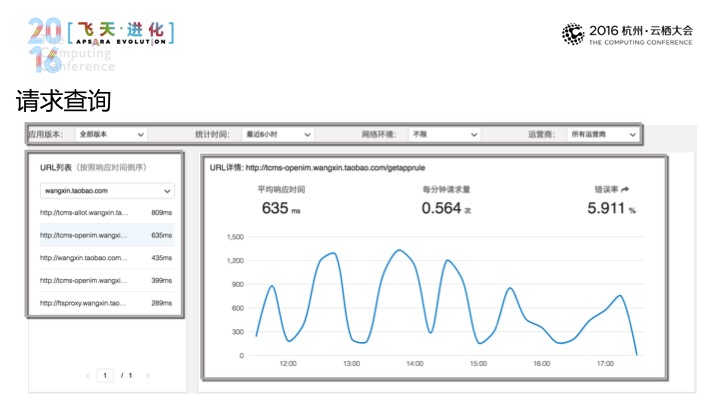Click the 0.564 requests per minute value
This screenshot has width=720, height=405.
(x=446, y=208)
